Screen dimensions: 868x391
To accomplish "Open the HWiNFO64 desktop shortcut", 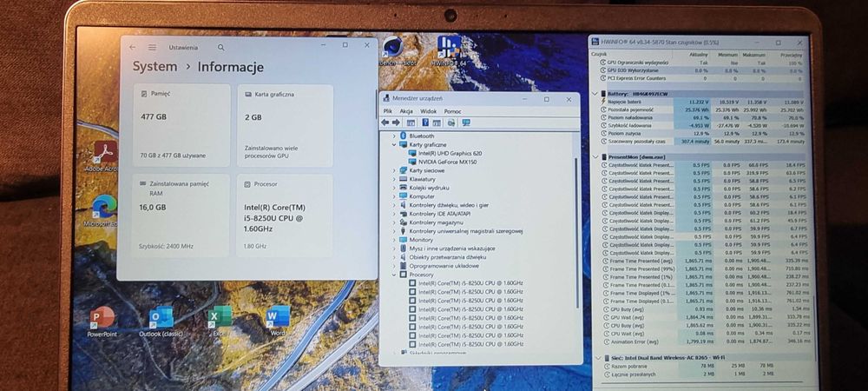I will click(449, 51).
